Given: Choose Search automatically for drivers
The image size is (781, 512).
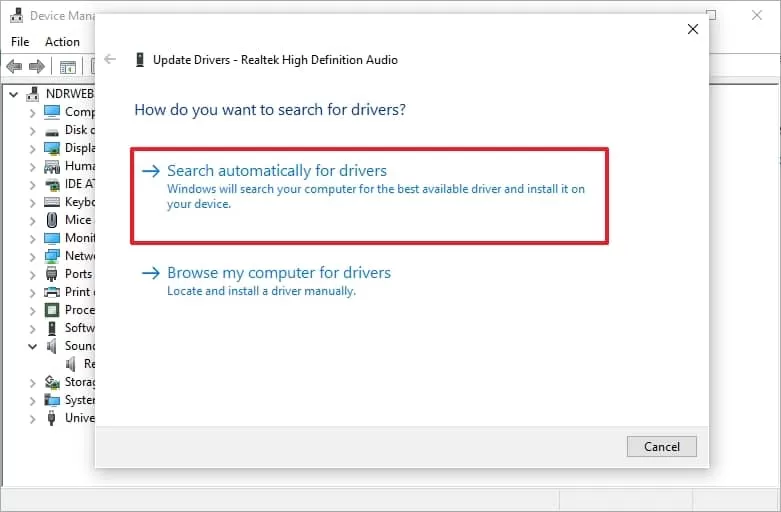Looking at the screenshot, I should click(x=369, y=195).
